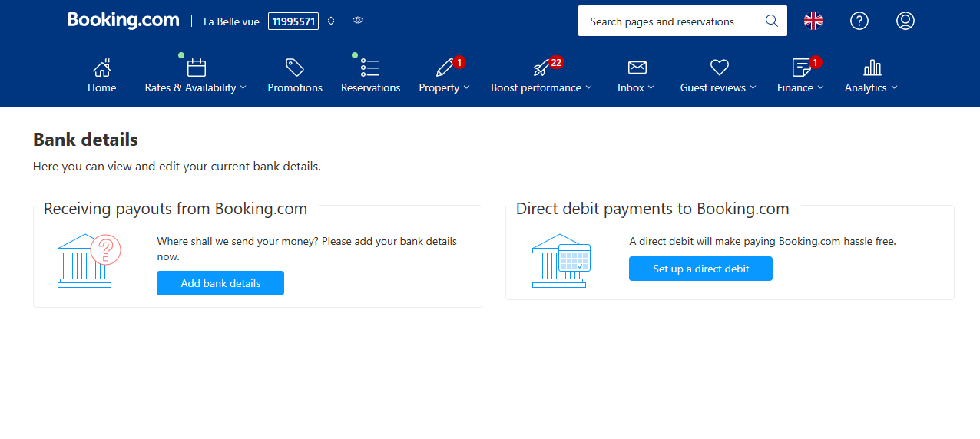Click the Guest reviews heart icon
The width and height of the screenshot is (980, 439).
pos(719,68)
